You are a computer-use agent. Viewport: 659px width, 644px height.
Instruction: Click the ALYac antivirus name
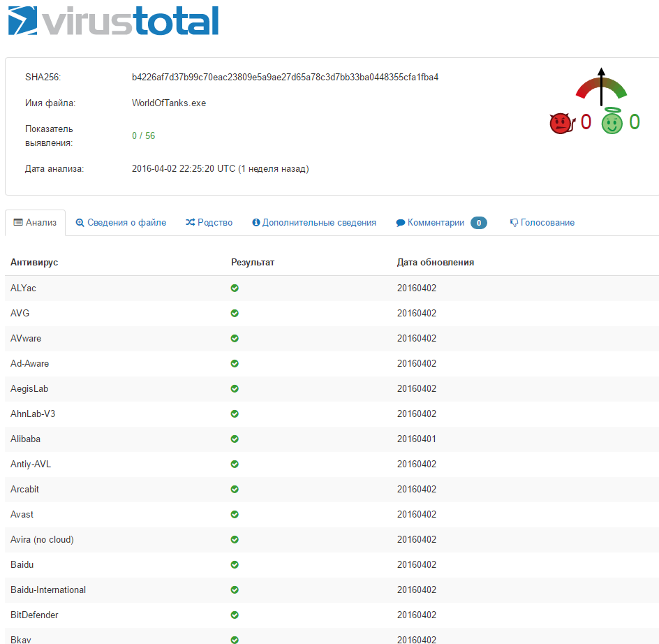tap(23, 288)
